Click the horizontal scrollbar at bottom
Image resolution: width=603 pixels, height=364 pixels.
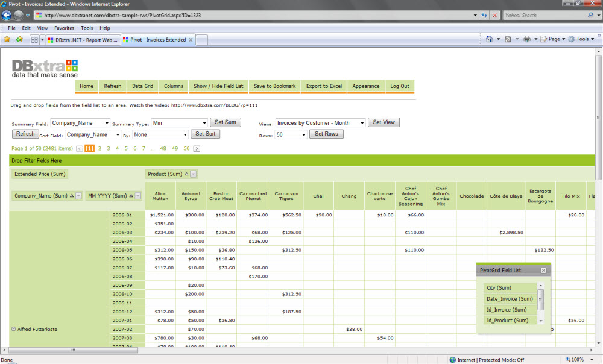coord(73,350)
